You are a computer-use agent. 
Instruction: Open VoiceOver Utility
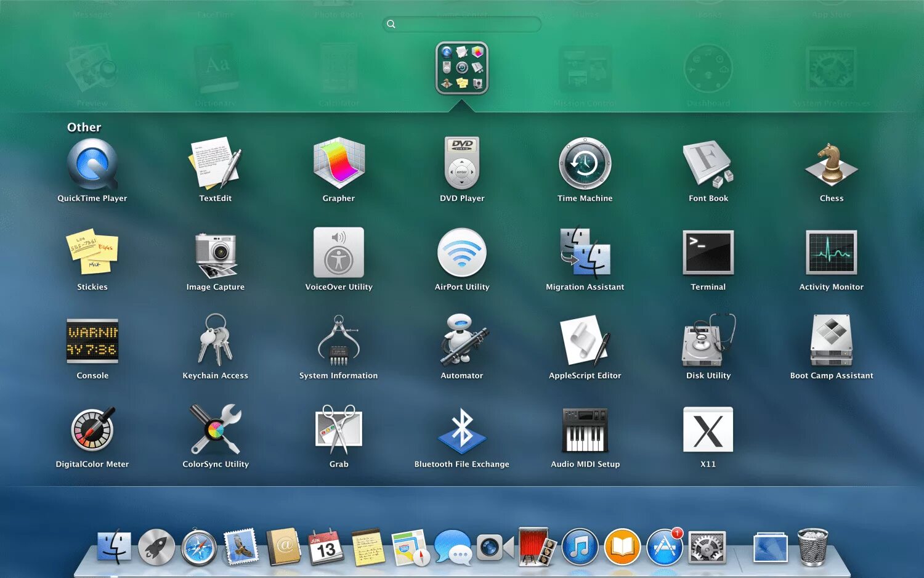pos(339,253)
